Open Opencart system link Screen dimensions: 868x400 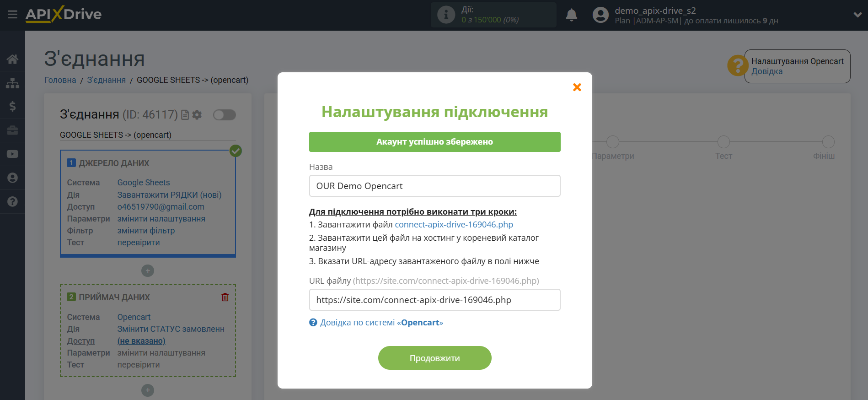(x=134, y=317)
